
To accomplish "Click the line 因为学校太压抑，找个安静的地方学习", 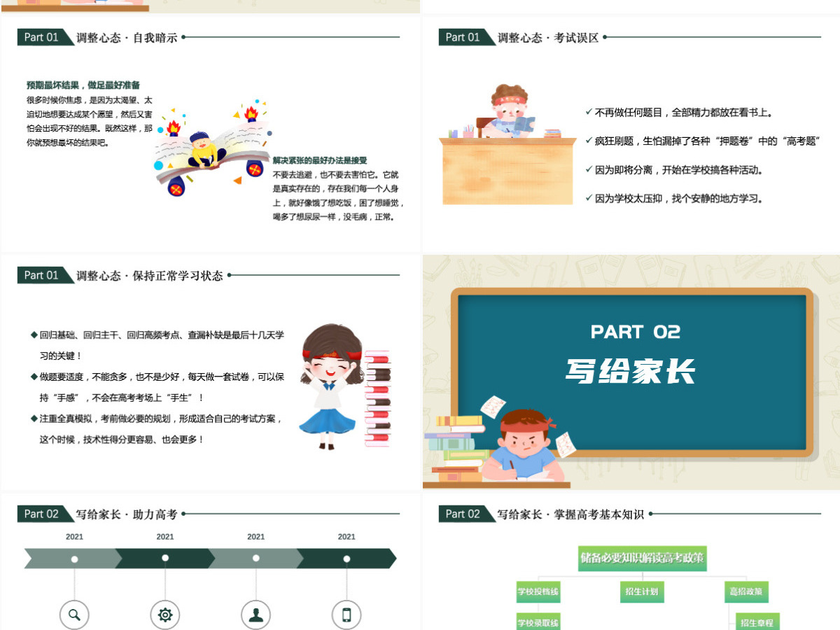I will click(x=679, y=198).
